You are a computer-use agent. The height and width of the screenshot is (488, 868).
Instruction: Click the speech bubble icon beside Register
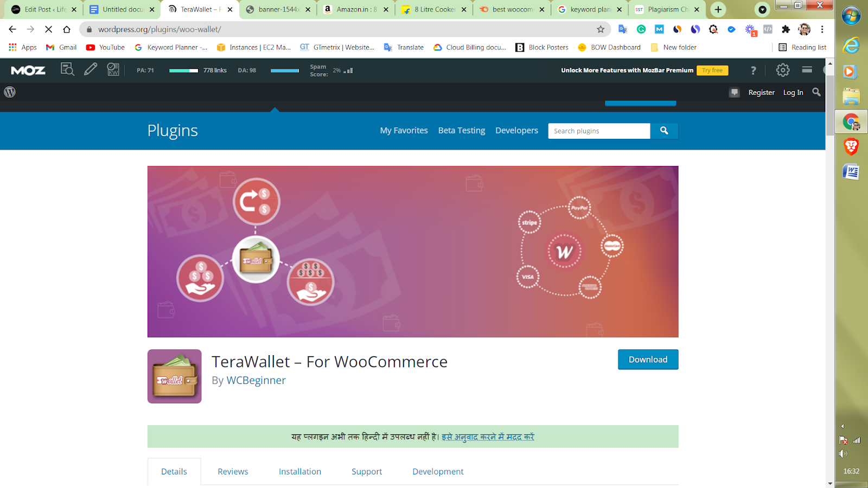(x=735, y=92)
